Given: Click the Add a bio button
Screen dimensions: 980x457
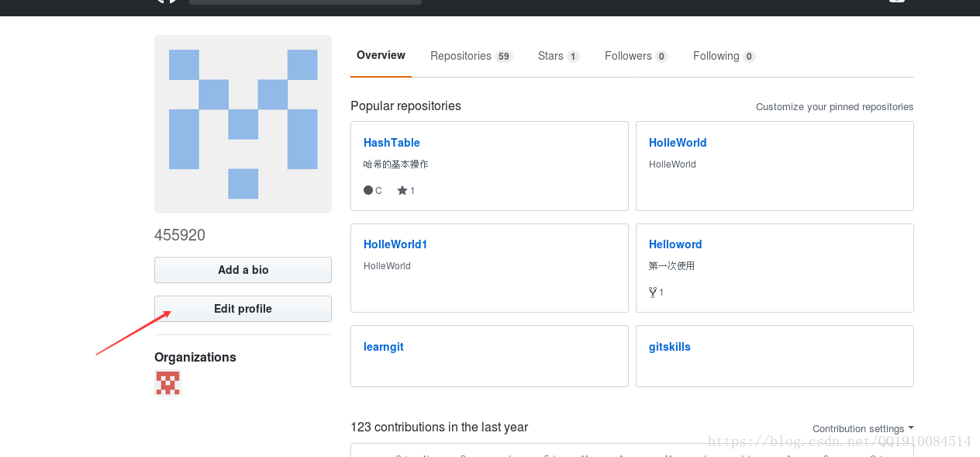Looking at the screenshot, I should 243,270.
